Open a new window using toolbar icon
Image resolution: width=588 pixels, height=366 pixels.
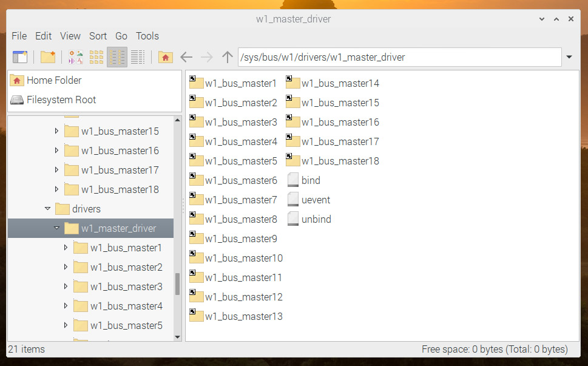[x=20, y=57]
